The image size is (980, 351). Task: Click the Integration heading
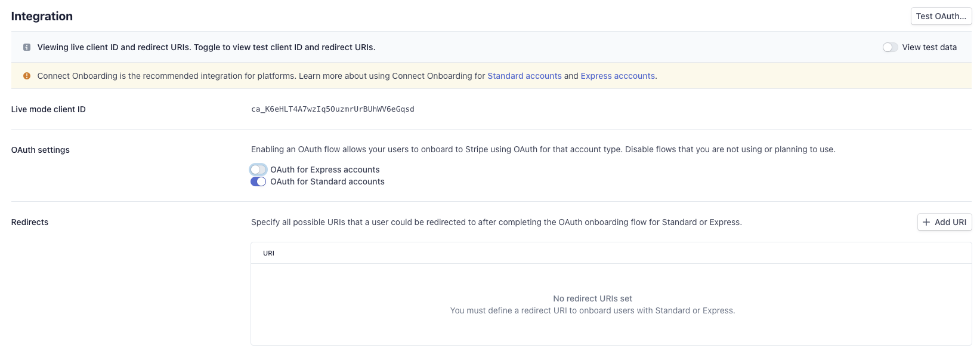(42, 16)
